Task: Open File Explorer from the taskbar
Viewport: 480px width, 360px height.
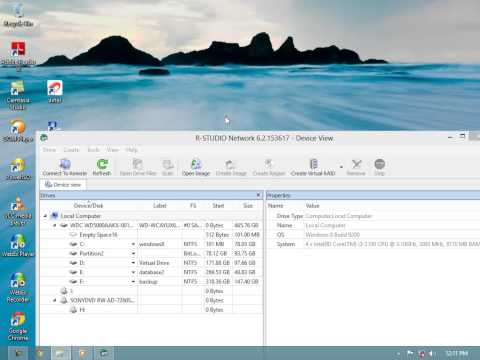Action: 60,353
